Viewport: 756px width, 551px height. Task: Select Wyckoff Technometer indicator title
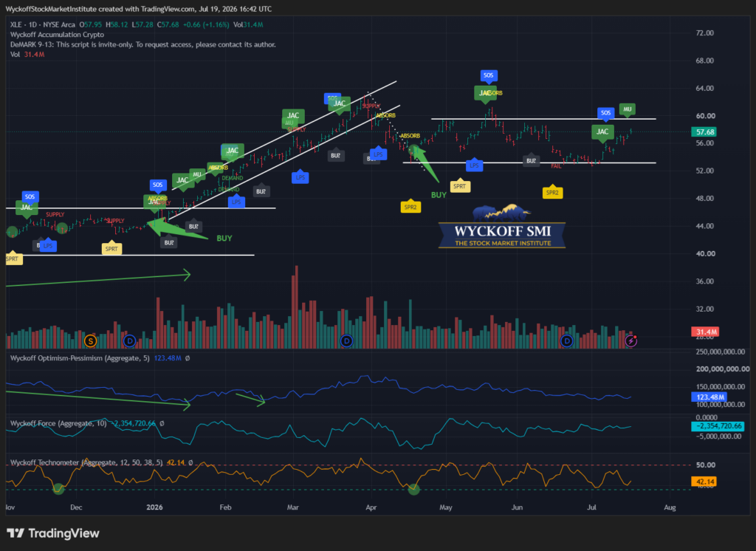(87, 462)
